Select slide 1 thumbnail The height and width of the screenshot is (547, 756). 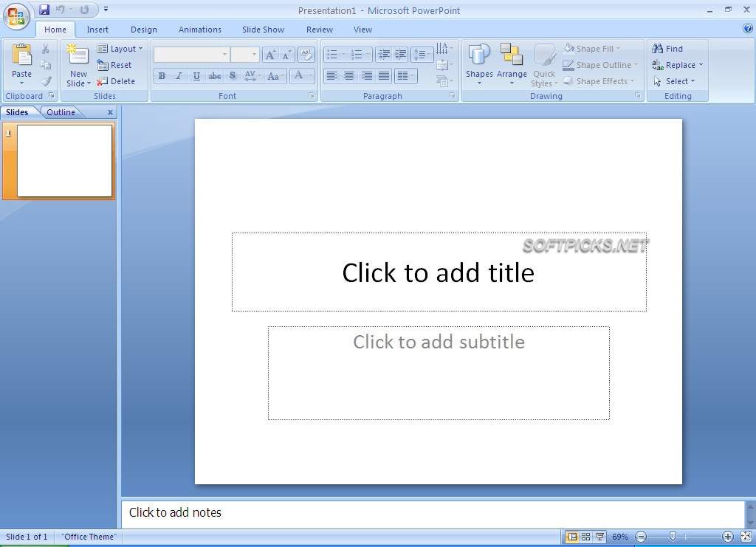(x=65, y=161)
